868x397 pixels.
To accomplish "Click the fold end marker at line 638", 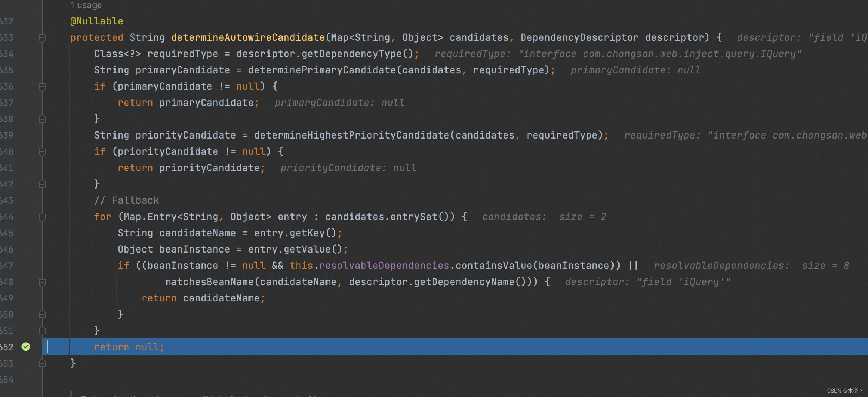I will (42, 119).
